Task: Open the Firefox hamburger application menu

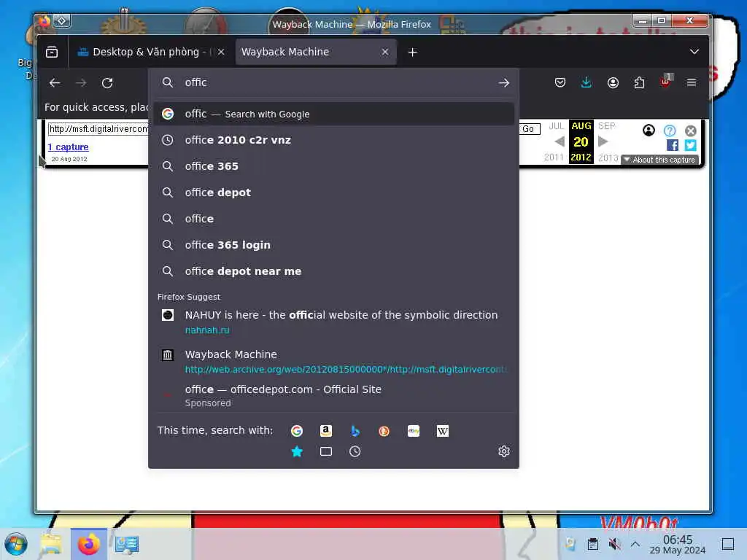Action: coord(692,83)
